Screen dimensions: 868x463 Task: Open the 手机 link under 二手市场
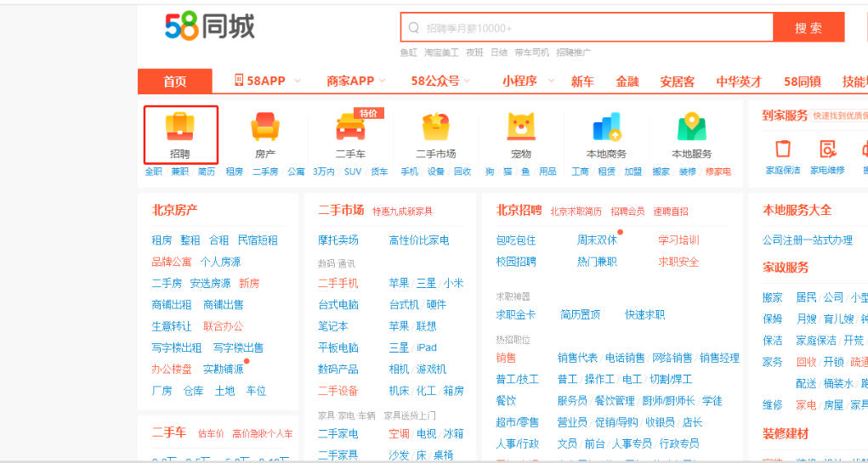tap(410, 172)
